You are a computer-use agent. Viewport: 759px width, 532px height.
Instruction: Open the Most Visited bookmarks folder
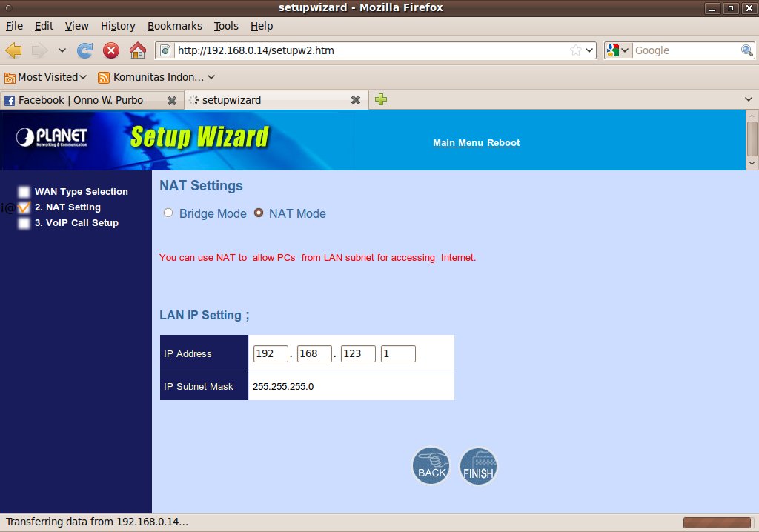tap(45, 78)
